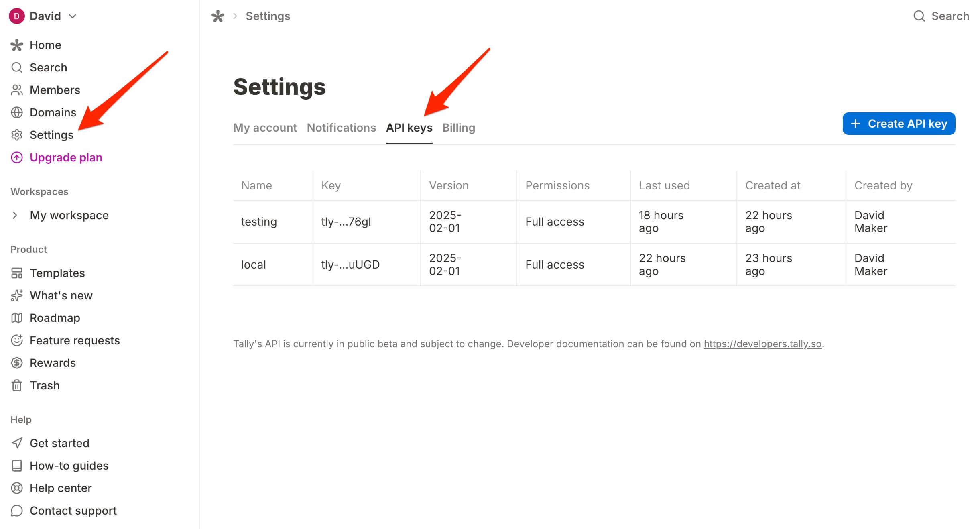Switch to the My account tab
Screen dimensions: 980x529
pos(265,128)
